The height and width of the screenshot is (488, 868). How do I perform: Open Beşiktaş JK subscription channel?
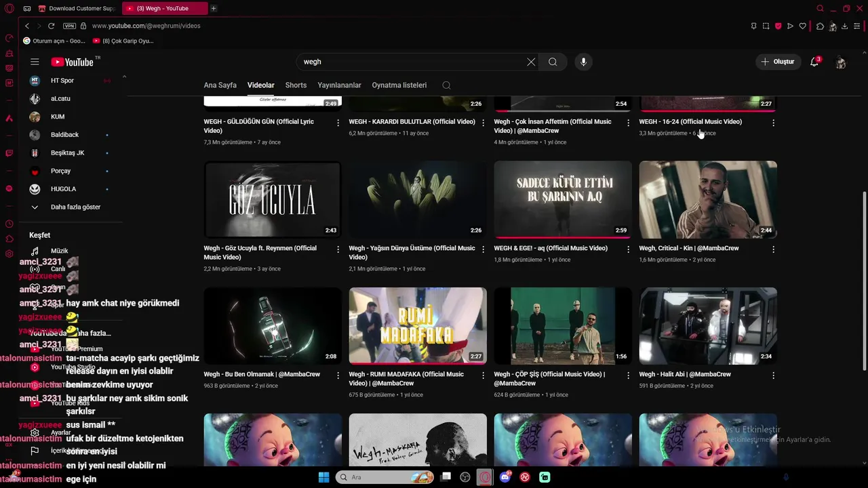pyautogui.click(x=68, y=152)
